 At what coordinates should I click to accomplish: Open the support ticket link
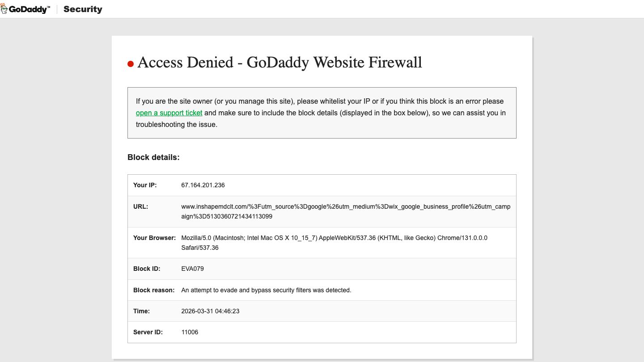[x=169, y=113]
